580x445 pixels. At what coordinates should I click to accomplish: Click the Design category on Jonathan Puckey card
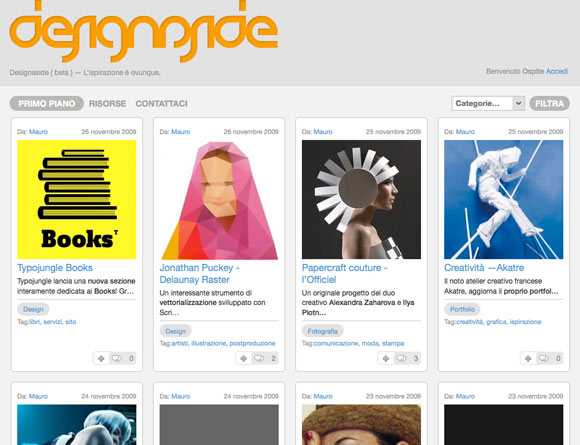coord(176,331)
